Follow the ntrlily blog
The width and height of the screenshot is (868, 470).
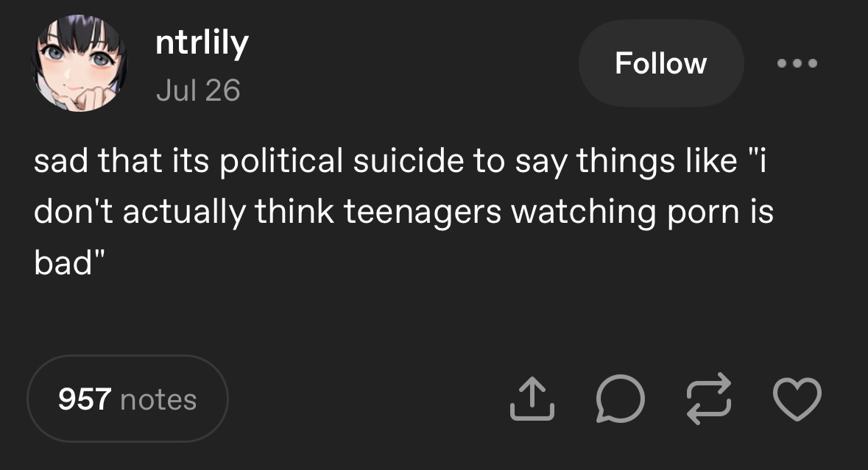tap(661, 63)
